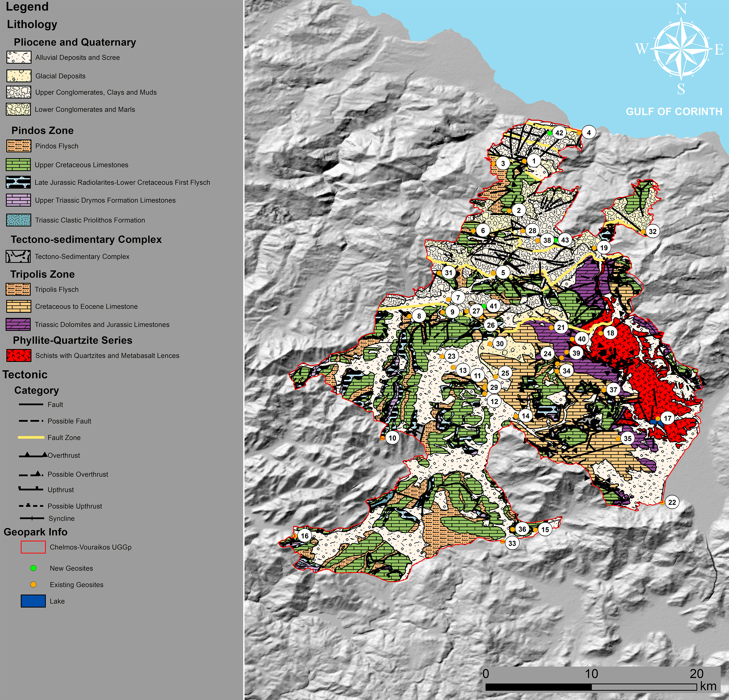This screenshot has width=729, height=700.
Task: Click geosite marker number 42
Action: point(559,133)
